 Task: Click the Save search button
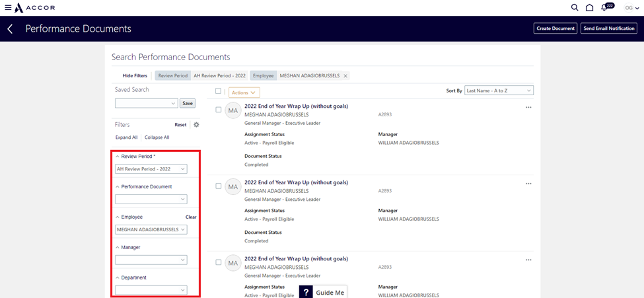tap(188, 103)
